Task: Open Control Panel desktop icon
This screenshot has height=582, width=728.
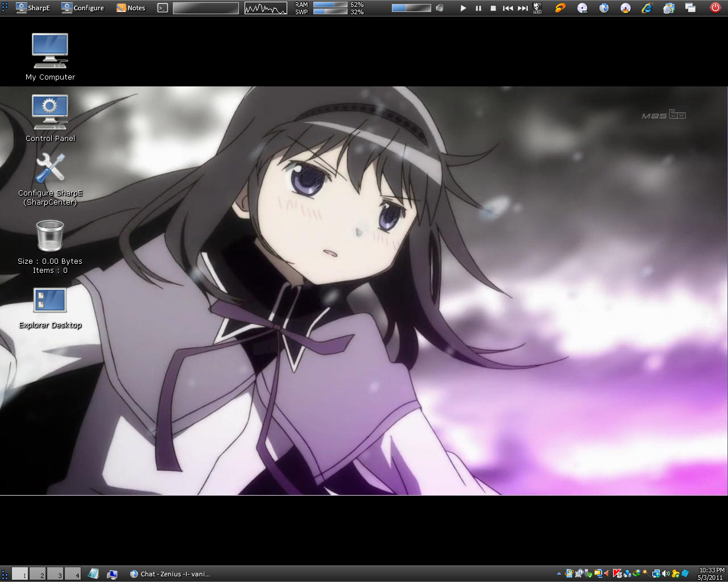Action: [50, 118]
